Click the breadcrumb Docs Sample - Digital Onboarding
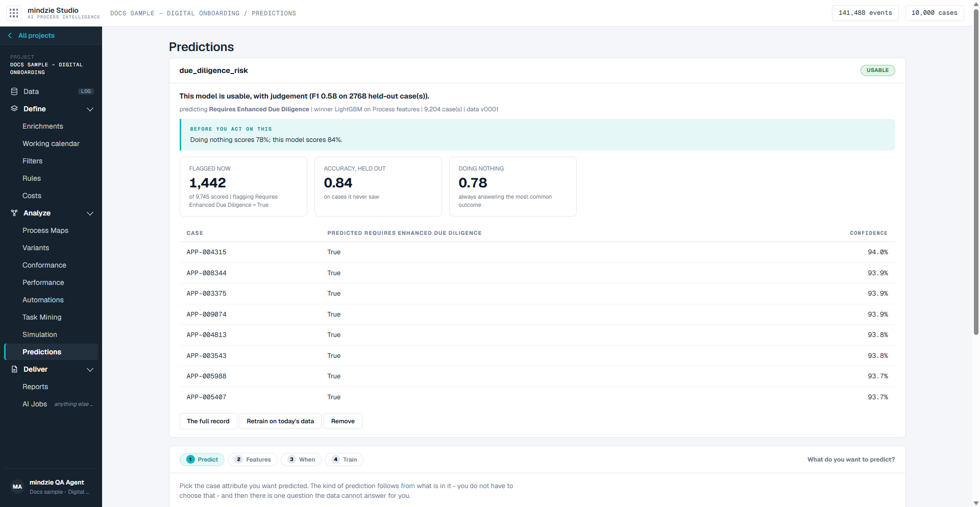Image resolution: width=980 pixels, height=507 pixels. (x=175, y=13)
